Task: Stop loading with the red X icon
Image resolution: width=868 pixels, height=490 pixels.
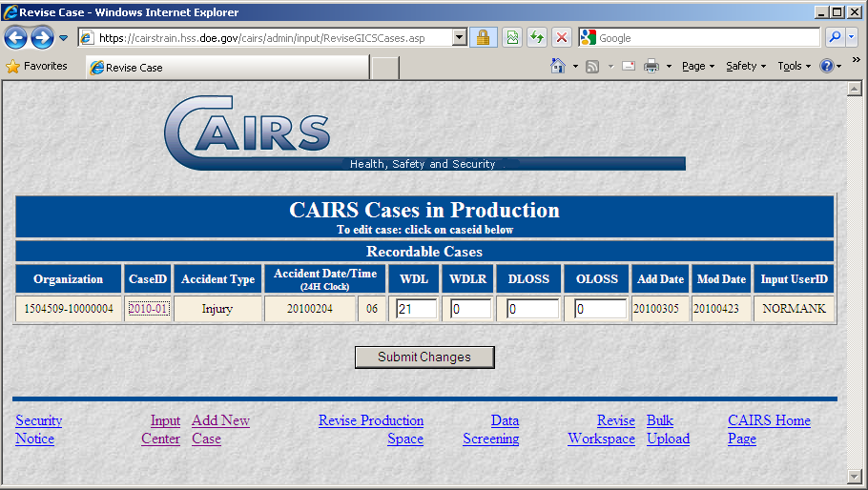Action: tap(561, 37)
